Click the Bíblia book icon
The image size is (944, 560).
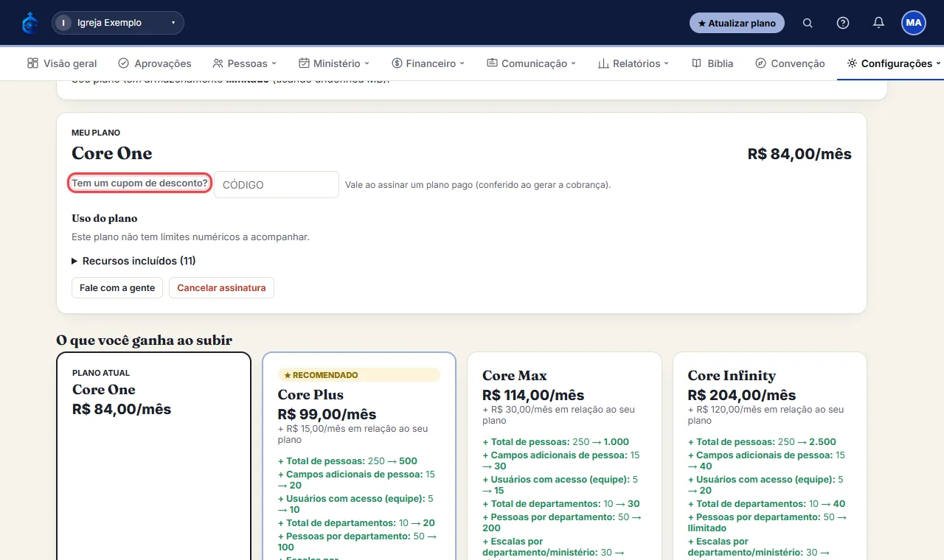point(697,63)
